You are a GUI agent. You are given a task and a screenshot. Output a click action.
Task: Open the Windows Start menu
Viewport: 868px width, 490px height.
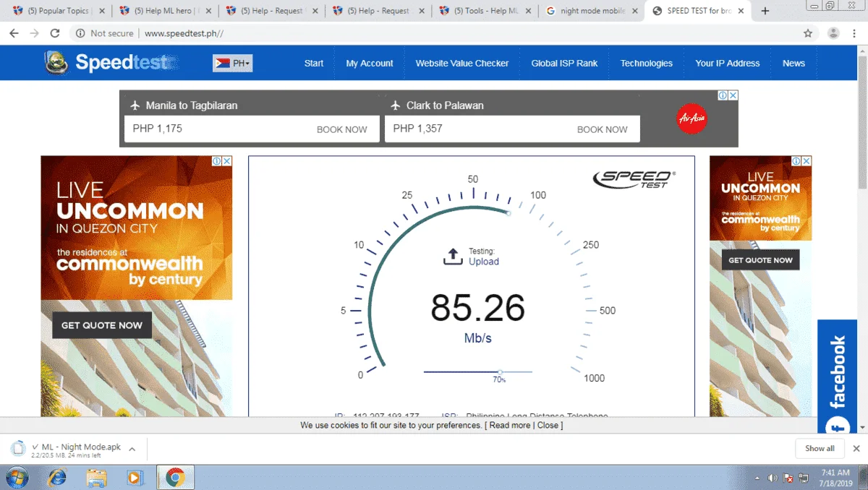coord(17,478)
